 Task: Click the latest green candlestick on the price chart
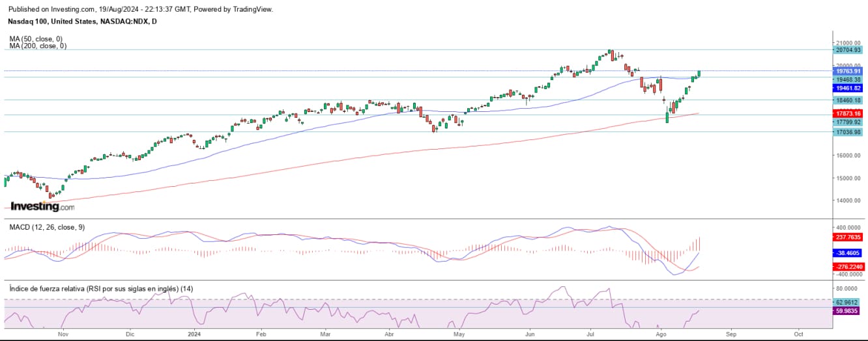(699, 73)
